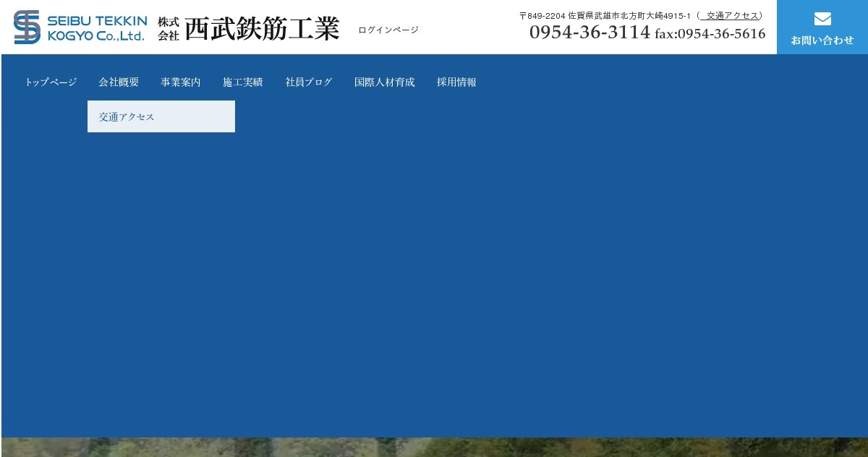Open 国際人材育成 menu item

click(385, 82)
